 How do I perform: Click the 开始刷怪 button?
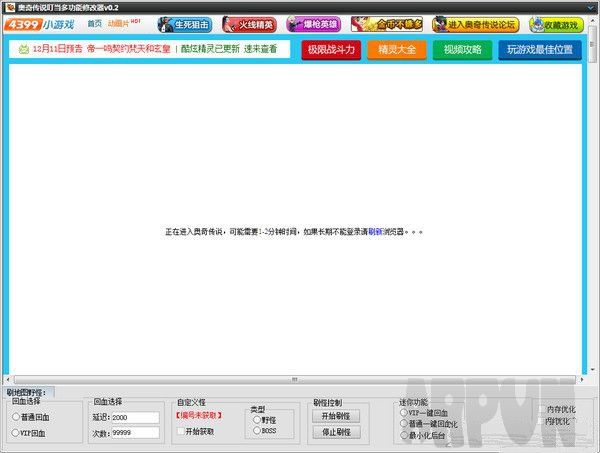point(336,416)
